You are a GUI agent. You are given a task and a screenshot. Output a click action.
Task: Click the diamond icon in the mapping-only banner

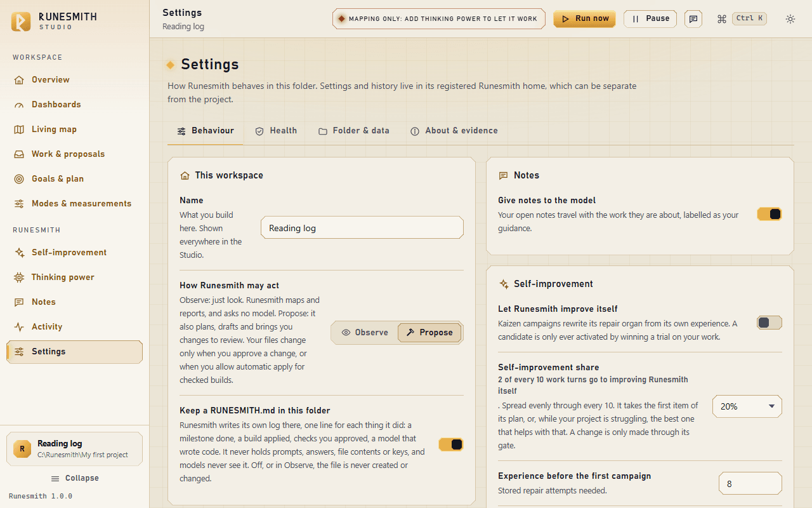click(x=341, y=19)
